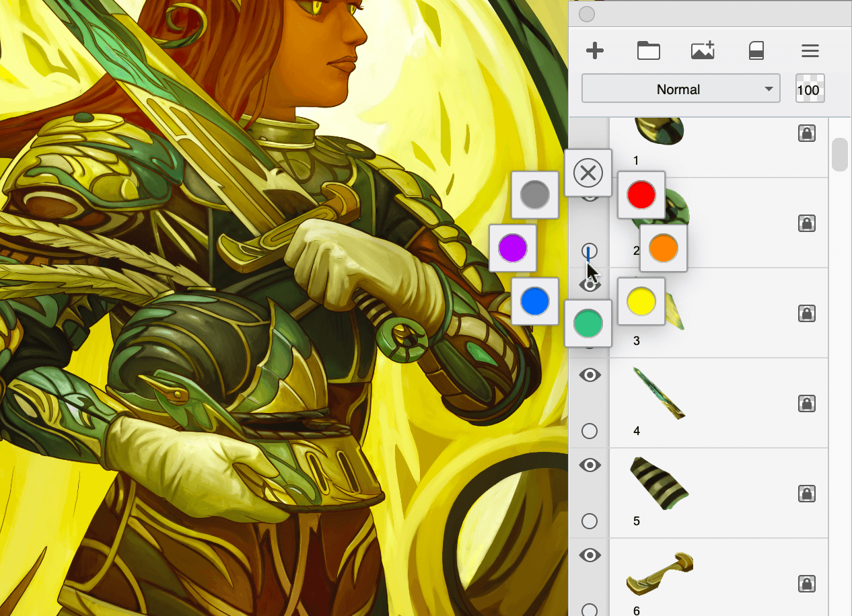Open the layer mask eraser icon

coord(756,50)
